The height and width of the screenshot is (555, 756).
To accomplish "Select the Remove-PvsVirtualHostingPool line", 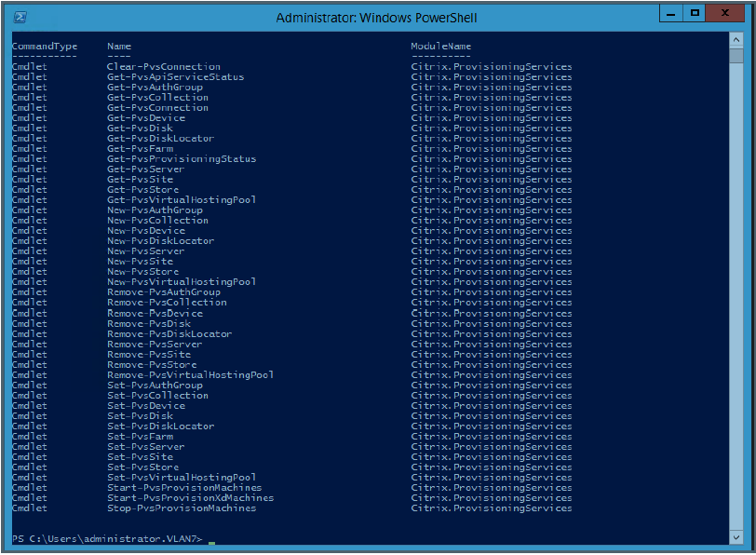I will (190, 375).
